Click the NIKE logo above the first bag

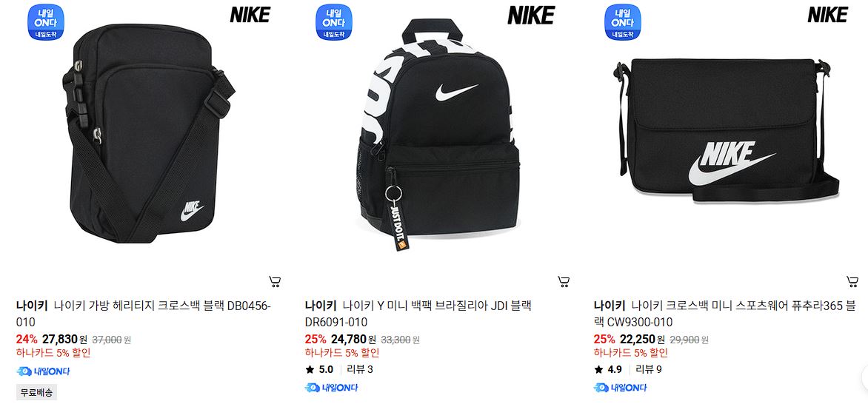pyautogui.click(x=250, y=15)
